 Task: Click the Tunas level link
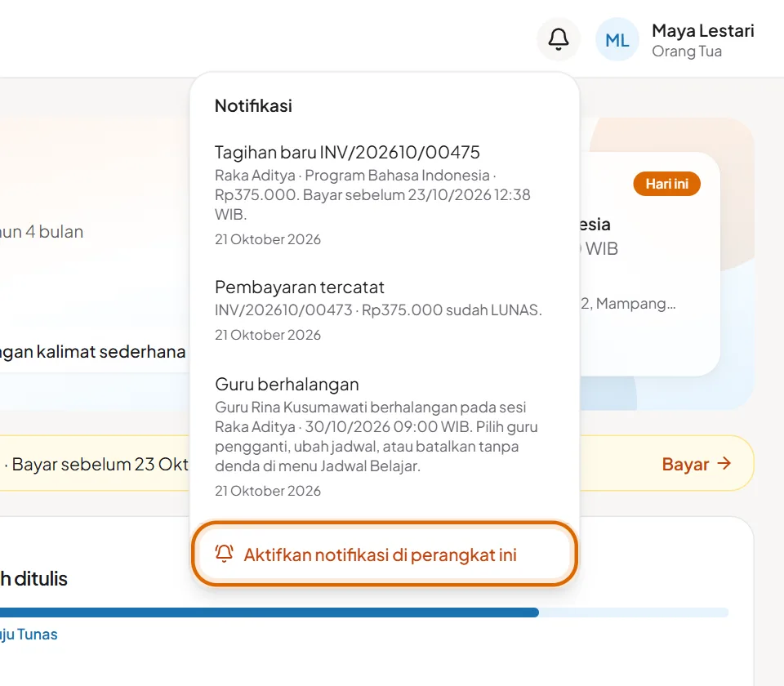tap(29, 634)
